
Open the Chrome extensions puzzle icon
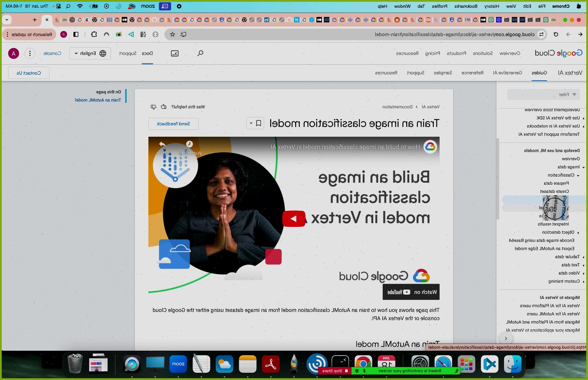click(x=94, y=34)
